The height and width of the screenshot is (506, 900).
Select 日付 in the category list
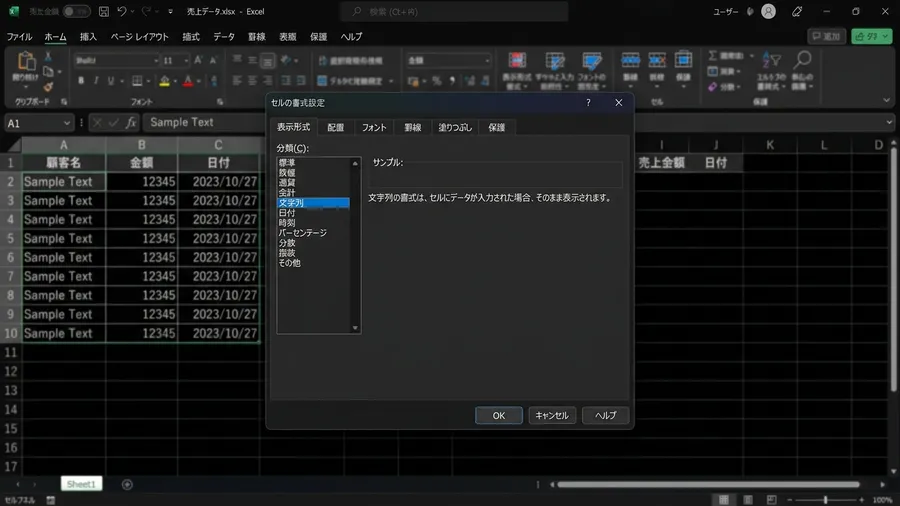tap(287, 213)
